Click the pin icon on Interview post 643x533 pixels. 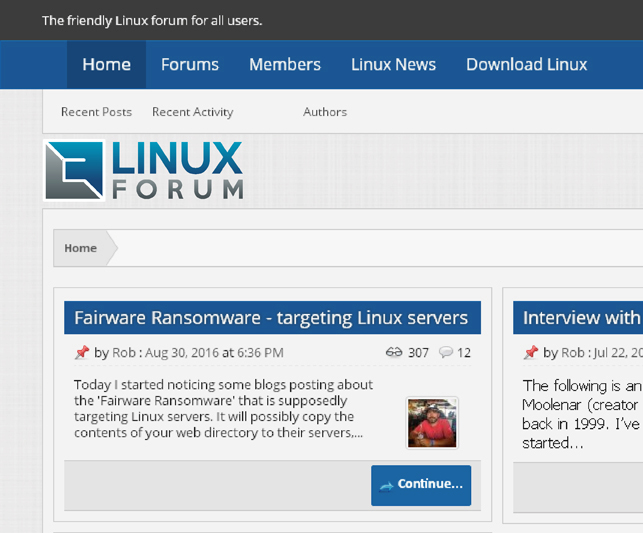click(530, 352)
